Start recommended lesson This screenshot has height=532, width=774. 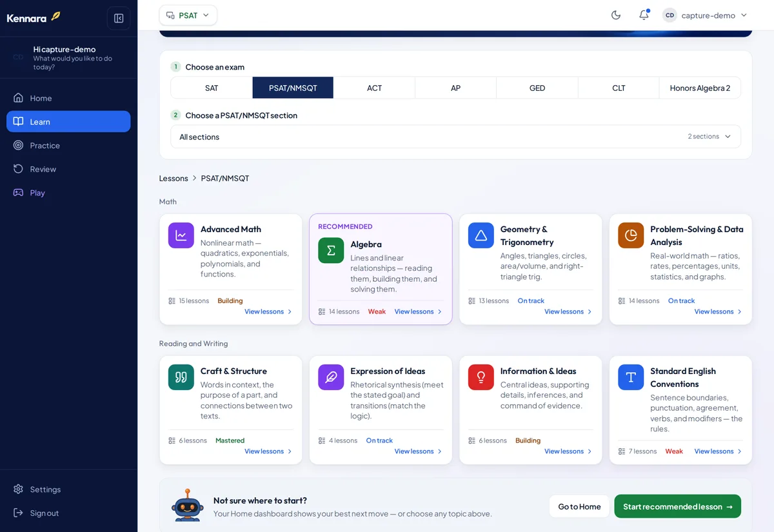677,506
